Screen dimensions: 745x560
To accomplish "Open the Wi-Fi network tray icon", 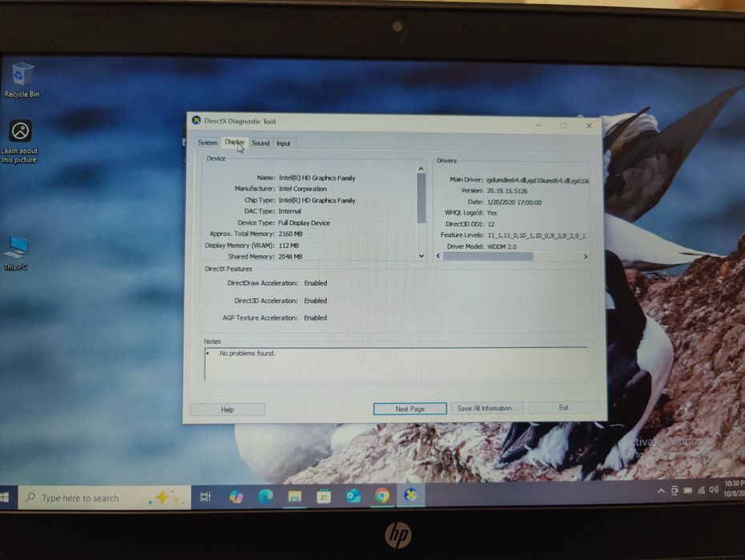I will pos(701,490).
